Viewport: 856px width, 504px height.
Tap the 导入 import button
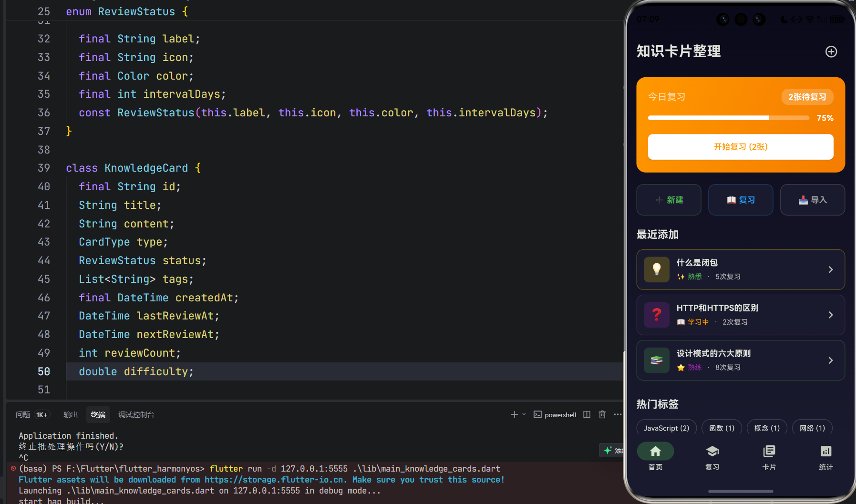(813, 200)
